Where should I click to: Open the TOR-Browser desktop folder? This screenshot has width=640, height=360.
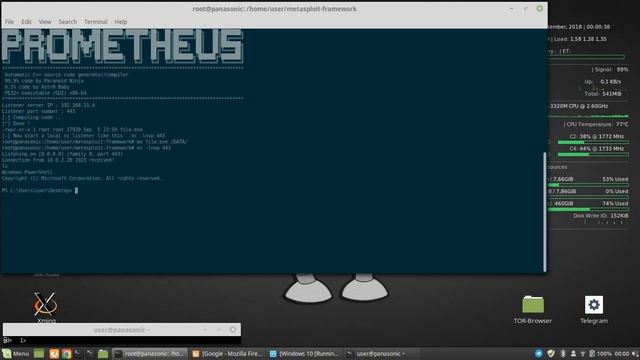[533, 309]
